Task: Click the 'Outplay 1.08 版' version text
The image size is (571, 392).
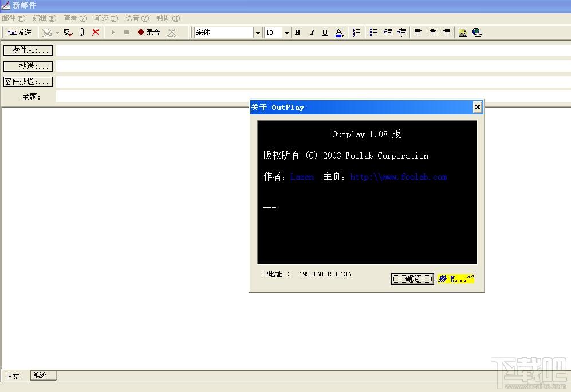Action: (367, 134)
